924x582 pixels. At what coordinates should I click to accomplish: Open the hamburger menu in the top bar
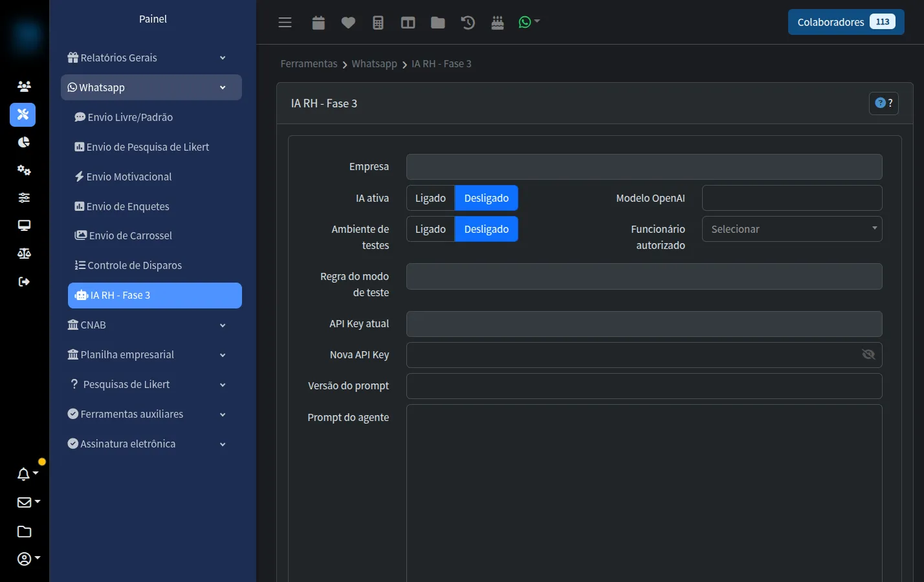tap(285, 23)
